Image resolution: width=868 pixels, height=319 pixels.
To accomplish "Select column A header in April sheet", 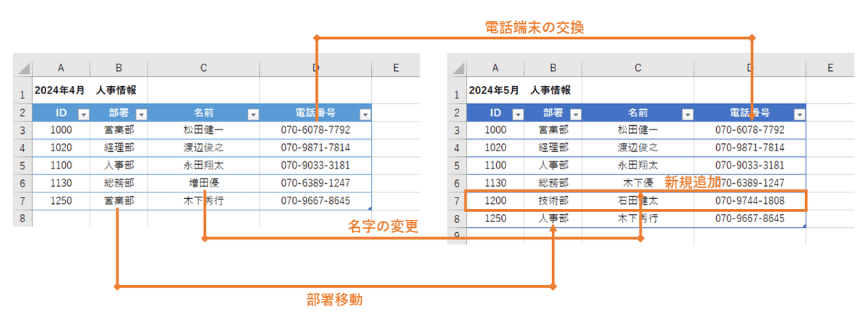I will (61, 68).
